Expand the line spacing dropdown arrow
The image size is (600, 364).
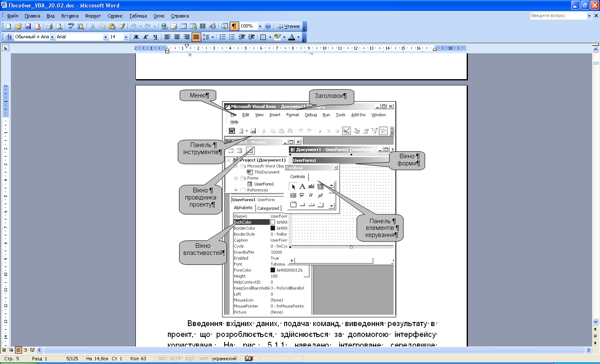[x=212, y=37]
